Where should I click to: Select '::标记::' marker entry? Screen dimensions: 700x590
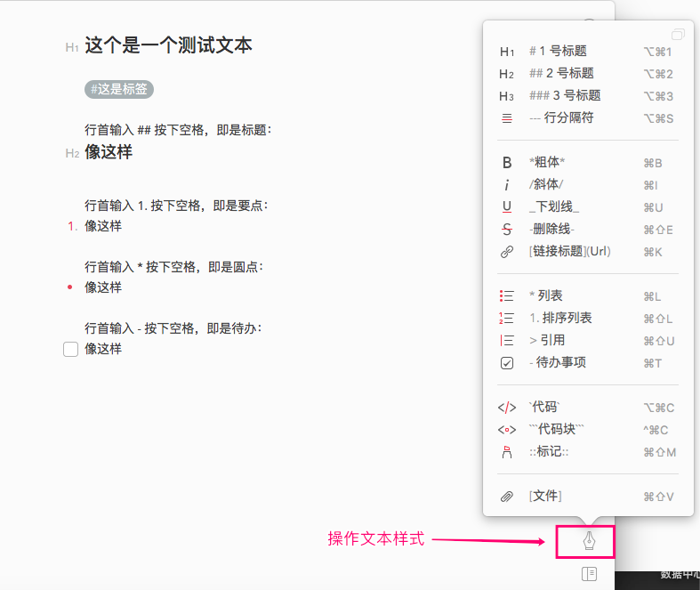click(x=549, y=451)
